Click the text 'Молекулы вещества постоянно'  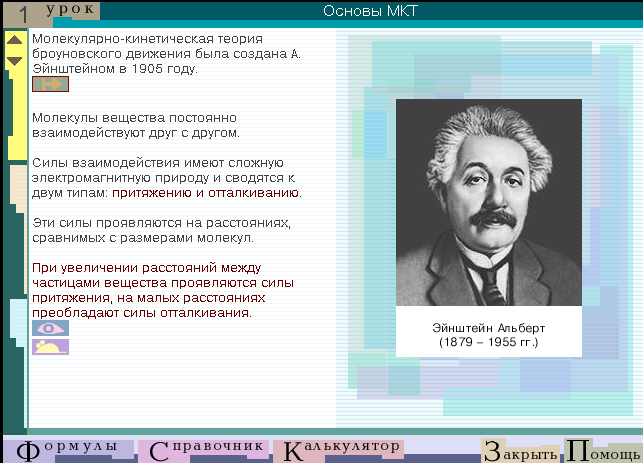click(135, 118)
